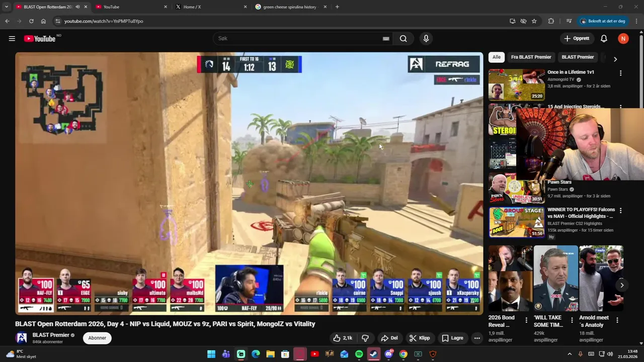Click the address bar URL field
This screenshot has height=362, width=644.
[282, 21]
